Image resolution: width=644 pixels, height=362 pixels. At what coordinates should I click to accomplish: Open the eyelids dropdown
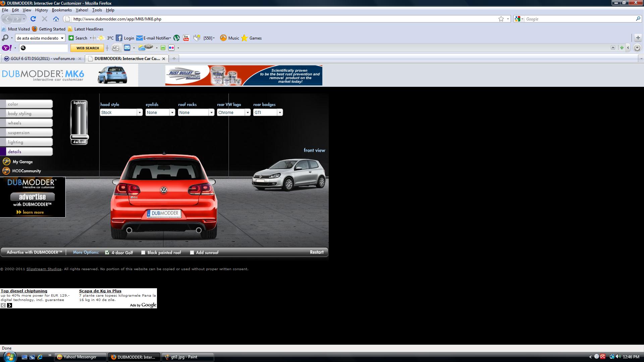[160, 113]
